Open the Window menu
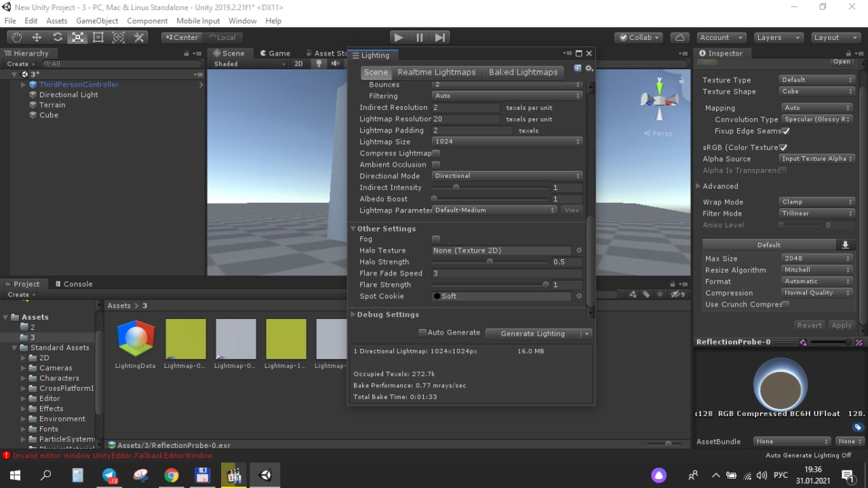Image resolution: width=868 pixels, height=488 pixels. tap(243, 21)
